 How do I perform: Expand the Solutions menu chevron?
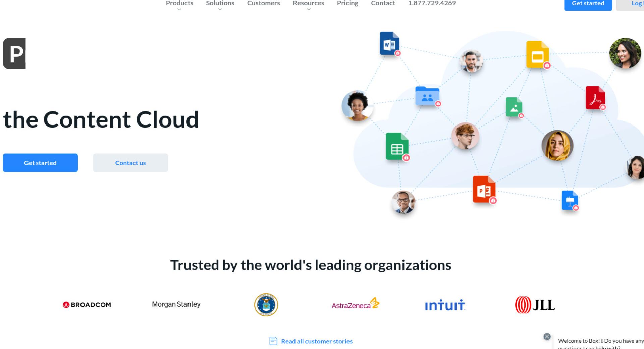[220, 9]
